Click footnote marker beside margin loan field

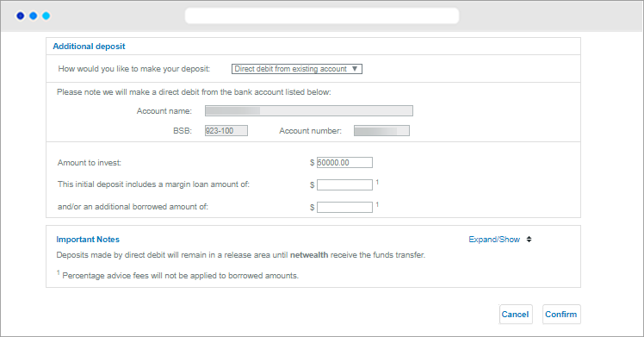point(377,182)
